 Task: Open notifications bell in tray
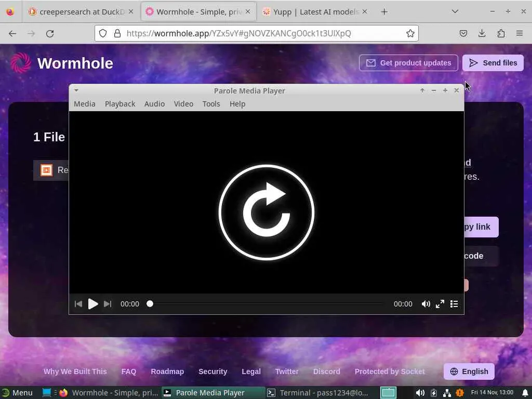(525, 393)
